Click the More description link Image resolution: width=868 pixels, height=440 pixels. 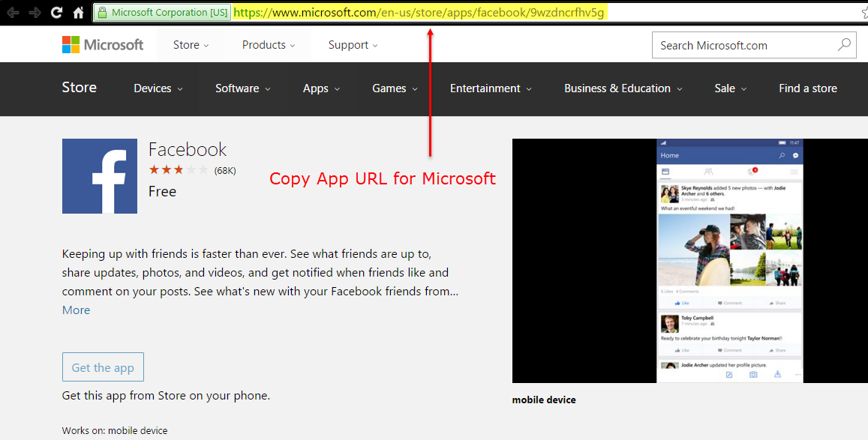click(x=76, y=310)
